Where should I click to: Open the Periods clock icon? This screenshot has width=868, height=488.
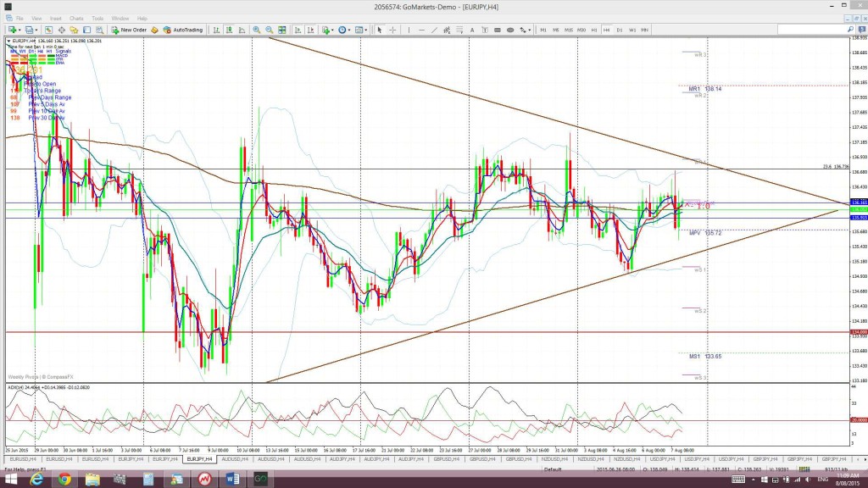point(342,30)
